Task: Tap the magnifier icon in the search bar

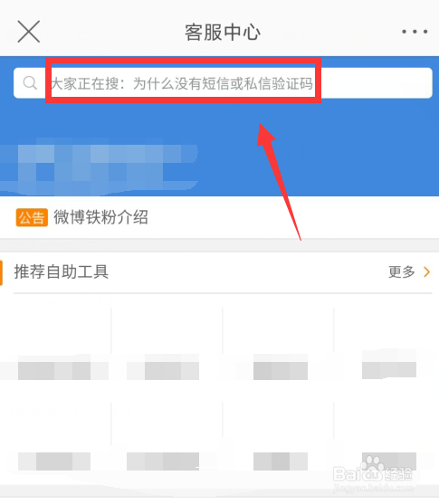Action: (30, 83)
